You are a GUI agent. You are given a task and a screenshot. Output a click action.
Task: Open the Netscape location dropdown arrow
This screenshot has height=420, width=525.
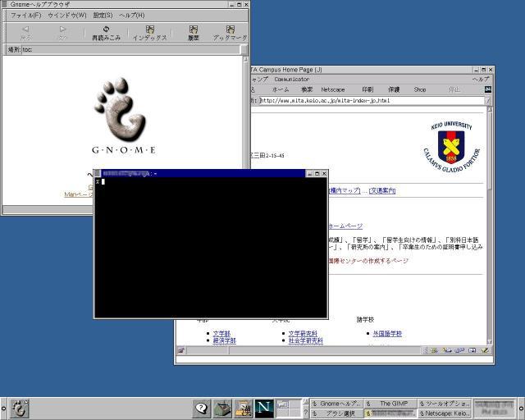(487, 100)
